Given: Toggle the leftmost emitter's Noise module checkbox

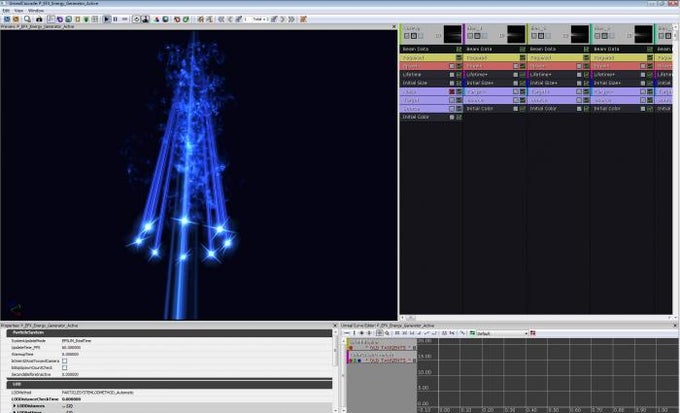Looking at the screenshot, I should point(451,108).
